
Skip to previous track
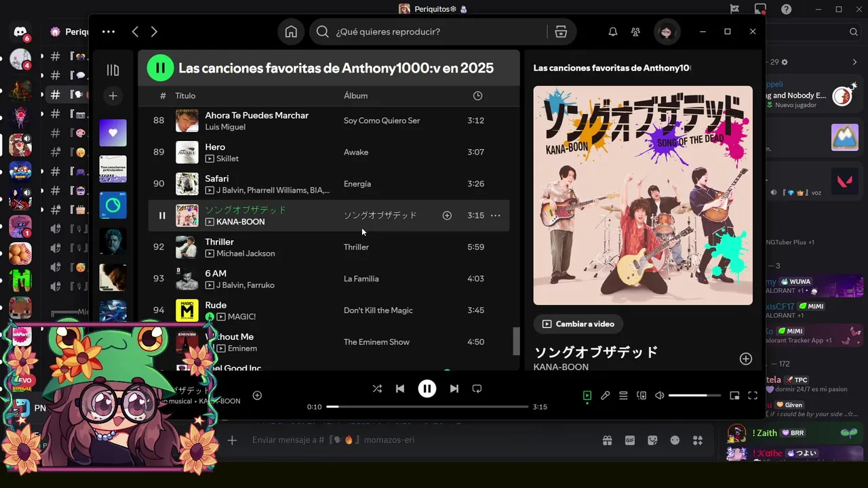point(400,388)
